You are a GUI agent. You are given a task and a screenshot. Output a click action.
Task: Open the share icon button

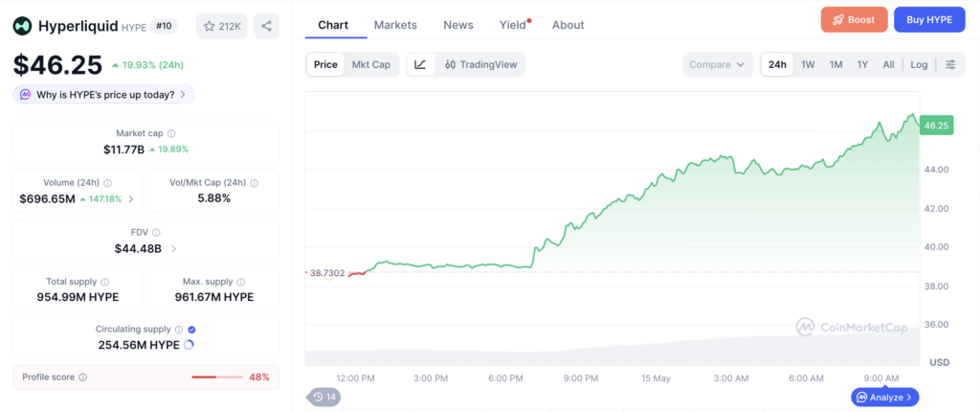266,26
